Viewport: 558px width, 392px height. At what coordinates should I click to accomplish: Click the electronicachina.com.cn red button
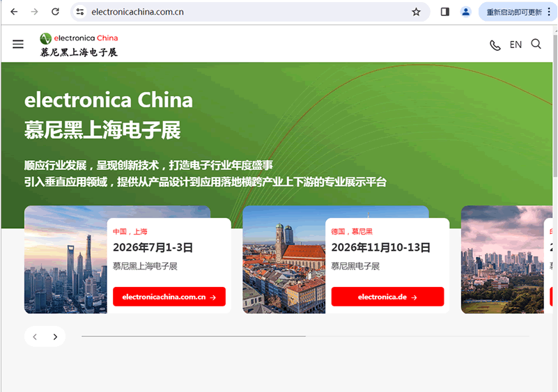coord(169,297)
